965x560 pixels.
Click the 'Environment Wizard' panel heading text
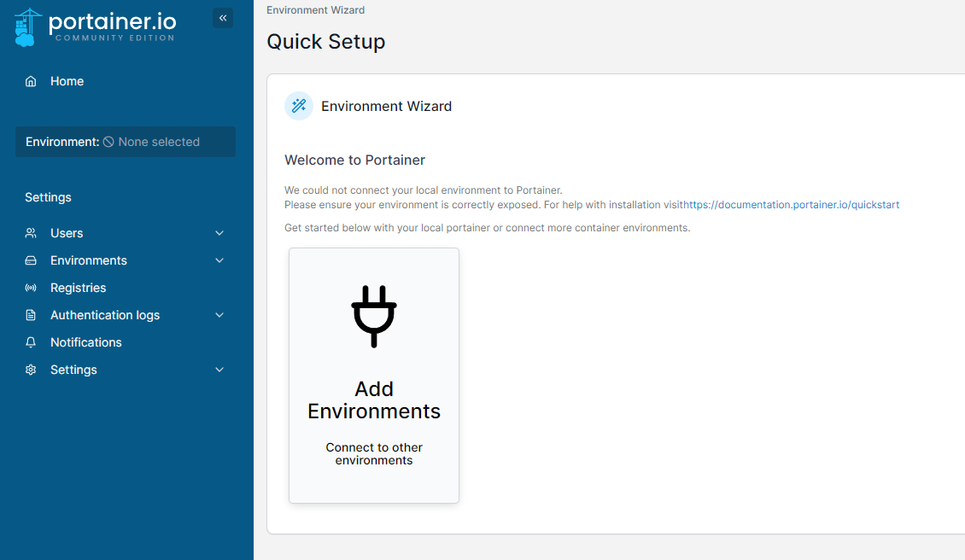(x=387, y=107)
